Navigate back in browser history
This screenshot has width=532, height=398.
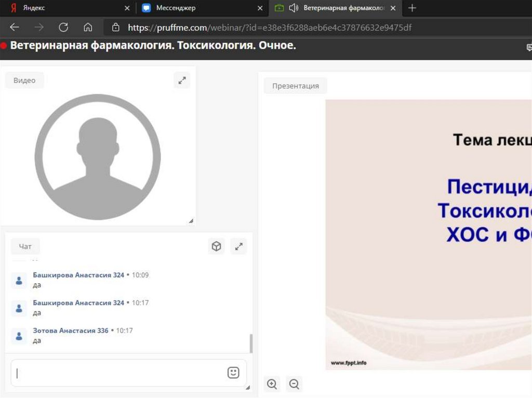click(x=15, y=28)
